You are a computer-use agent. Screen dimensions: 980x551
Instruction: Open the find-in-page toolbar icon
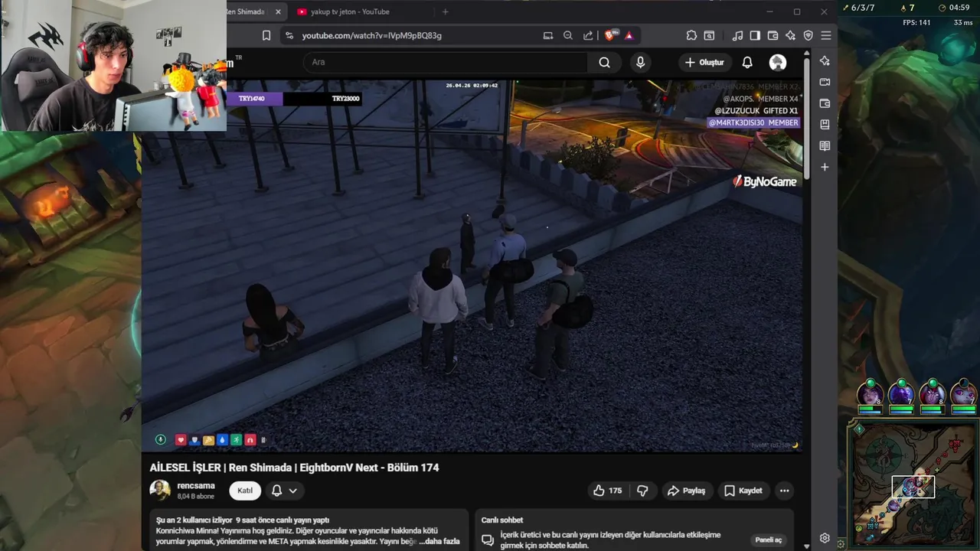710,35
